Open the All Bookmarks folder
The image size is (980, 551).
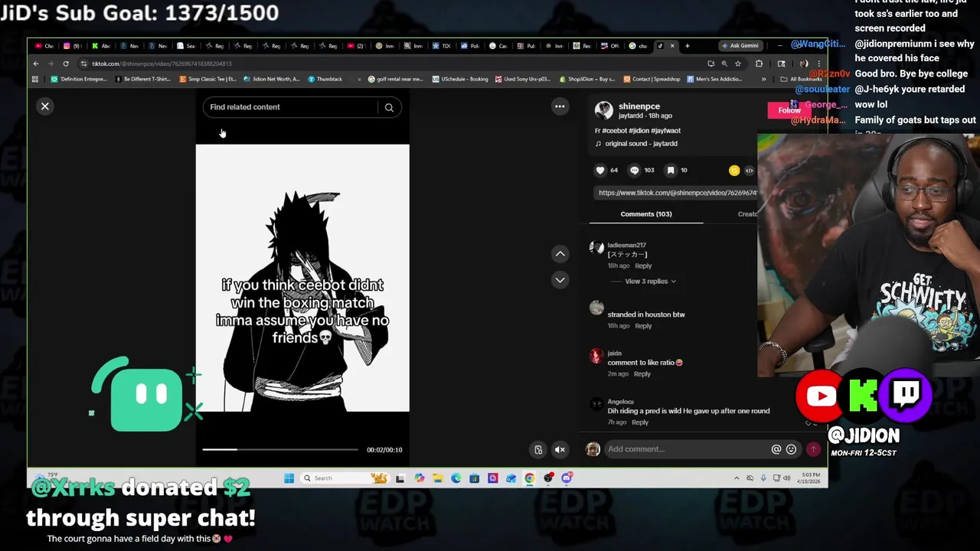pos(801,80)
